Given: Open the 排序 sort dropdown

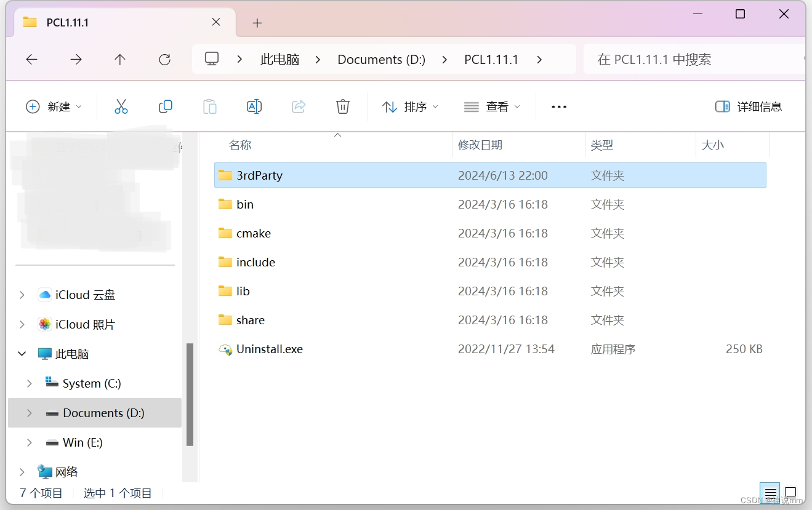Looking at the screenshot, I should (410, 106).
